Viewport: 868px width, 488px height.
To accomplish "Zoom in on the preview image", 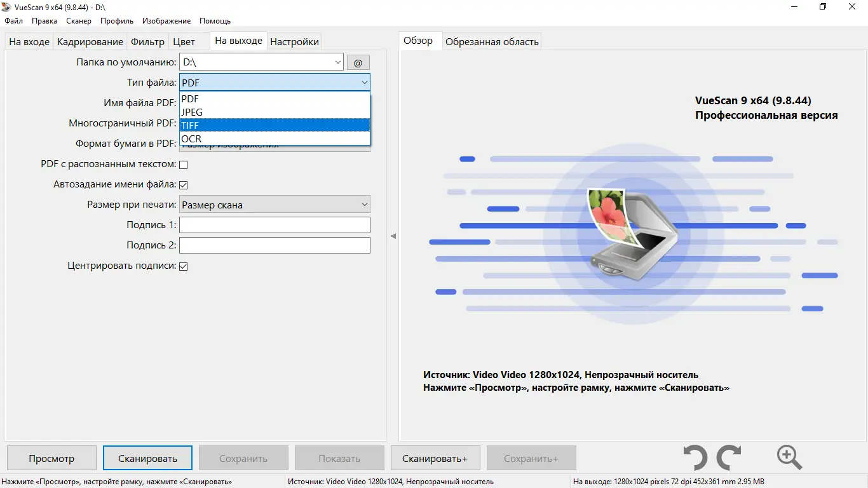I will click(x=789, y=457).
